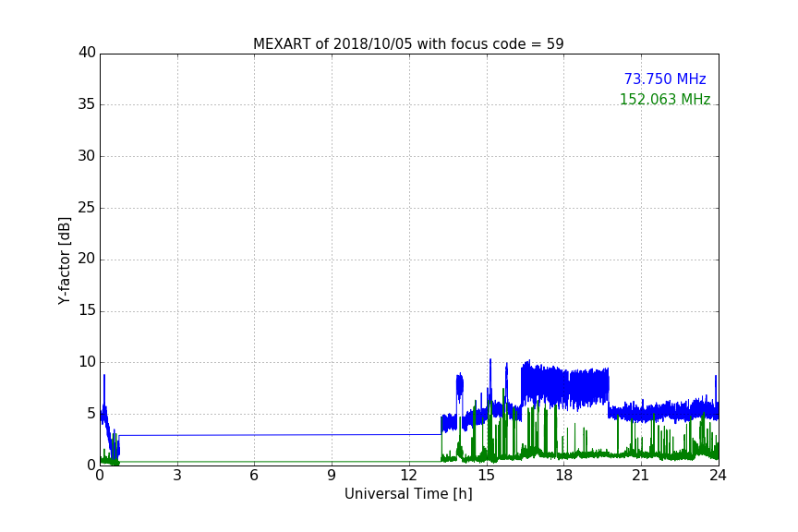This screenshot has height=532, width=798.
Task: Click the y-axis tick label 35
Action: [x=87, y=104]
